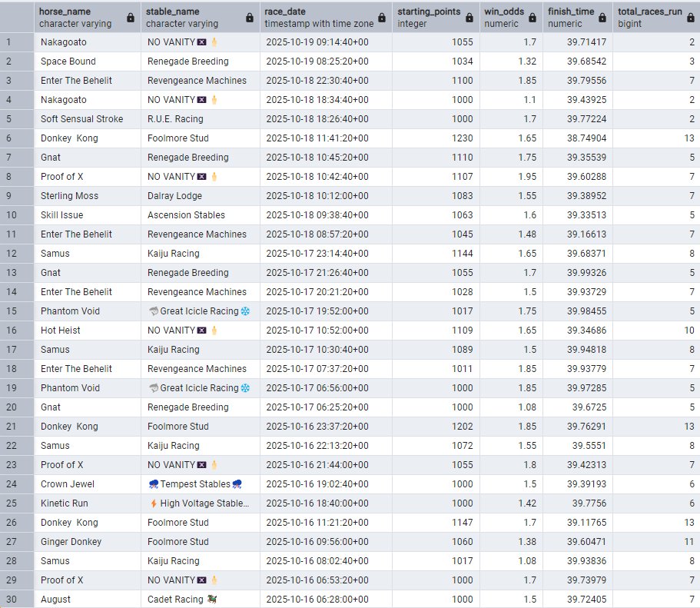The width and height of the screenshot is (700, 608).
Task: Click the lock icon in starting_points column header
Action: (x=469, y=18)
